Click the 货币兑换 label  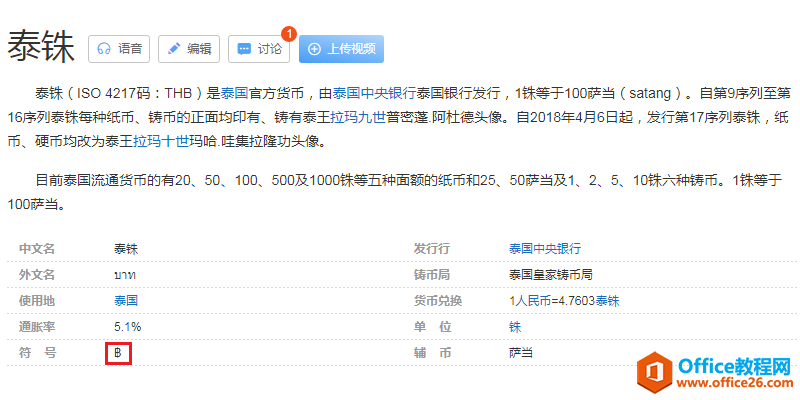click(x=438, y=301)
